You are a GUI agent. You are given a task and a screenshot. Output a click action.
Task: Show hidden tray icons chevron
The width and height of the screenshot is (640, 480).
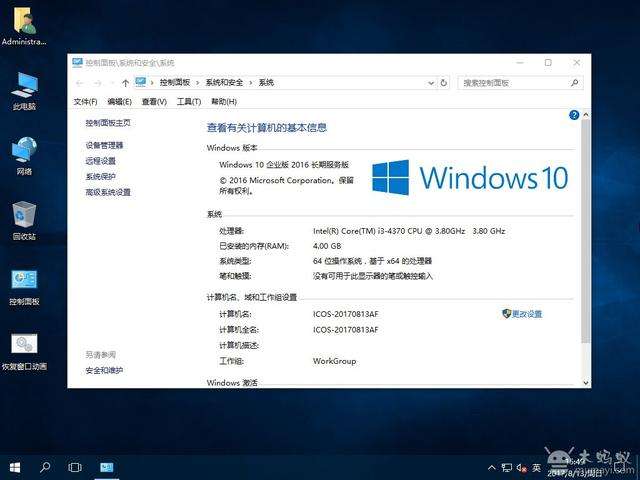pos(492,468)
